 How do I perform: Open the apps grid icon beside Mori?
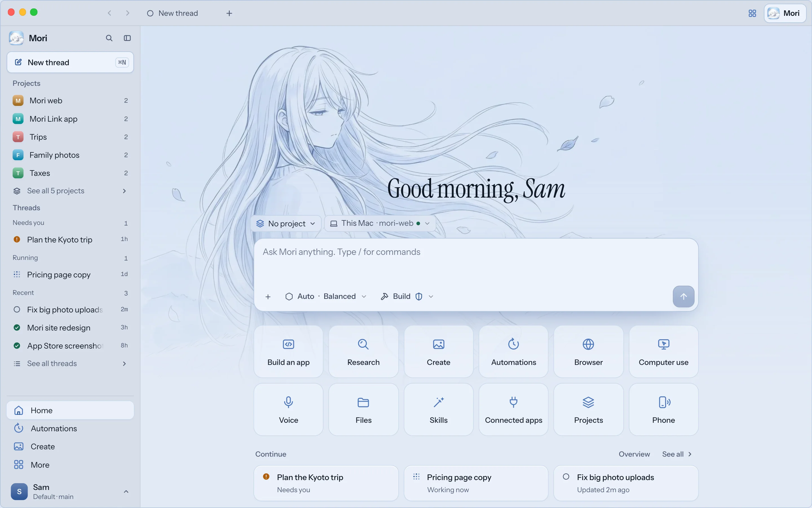(752, 13)
